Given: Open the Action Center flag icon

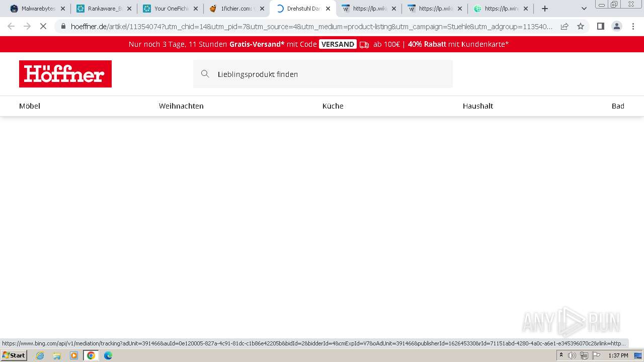Looking at the screenshot, I should coord(596,355).
